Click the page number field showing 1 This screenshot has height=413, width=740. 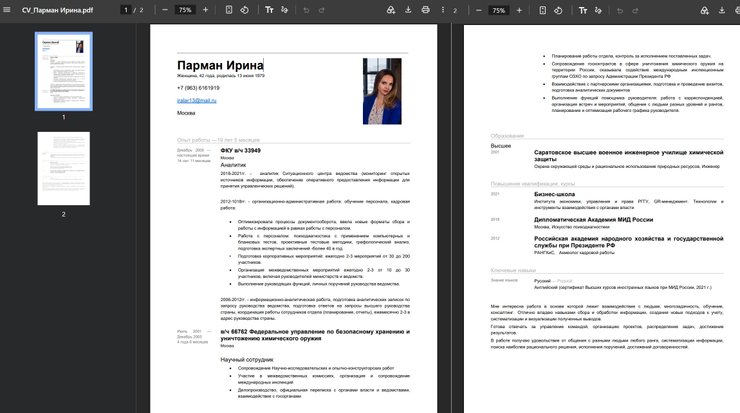click(126, 10)
